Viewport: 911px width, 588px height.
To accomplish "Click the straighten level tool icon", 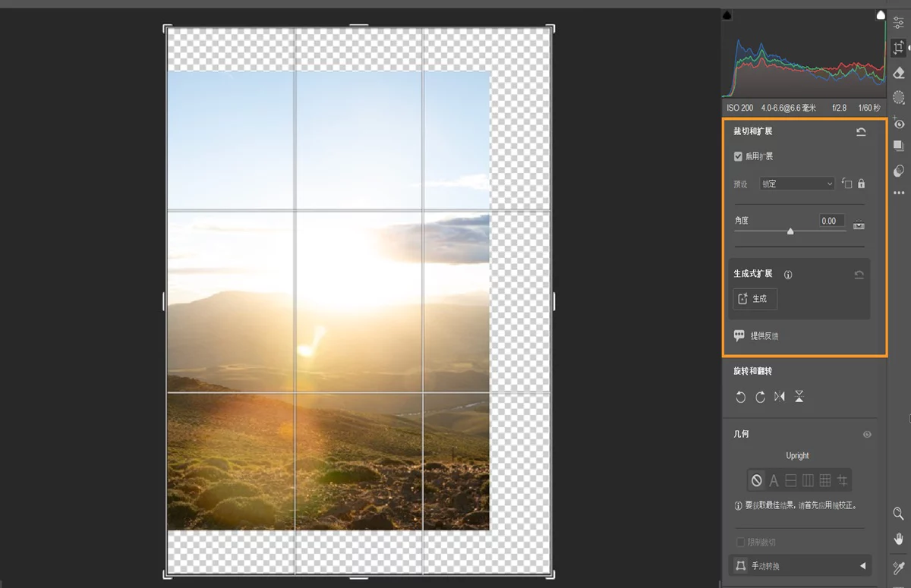I will pyautogui.click(x=859, y=225).
